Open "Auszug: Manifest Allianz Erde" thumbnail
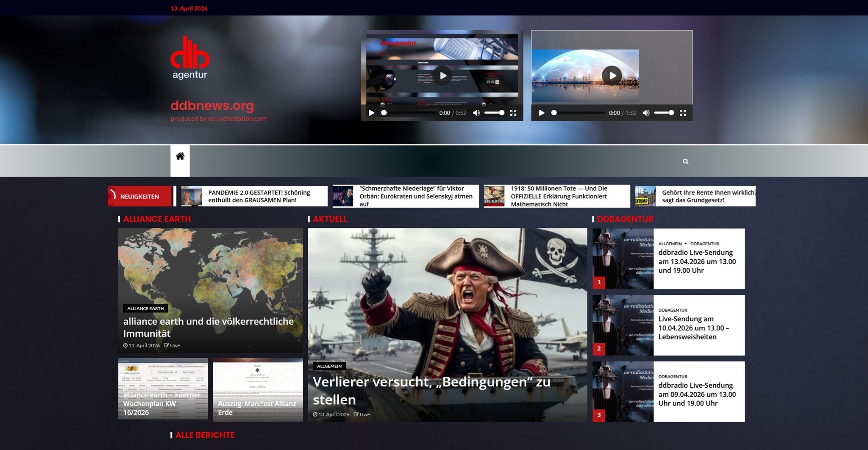 pos(258,390)
